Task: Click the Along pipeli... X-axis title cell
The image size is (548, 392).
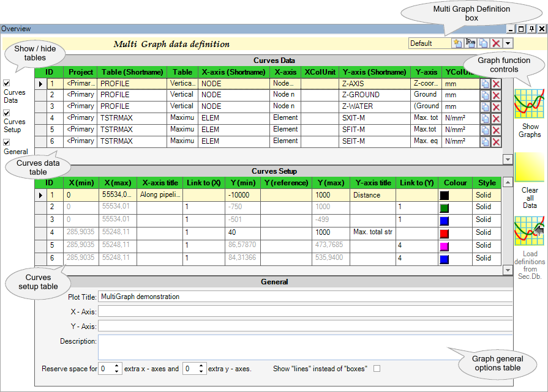Action: pos(160,195)
